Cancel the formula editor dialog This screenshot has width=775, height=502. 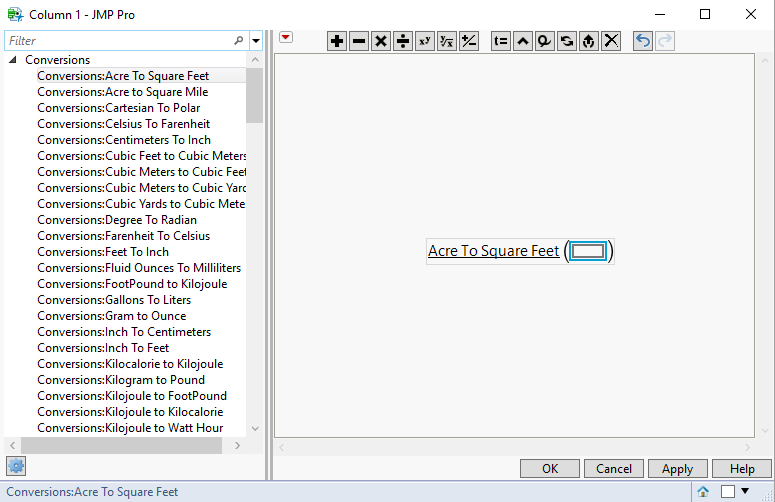pyautogui.click(x=614, y=468)
